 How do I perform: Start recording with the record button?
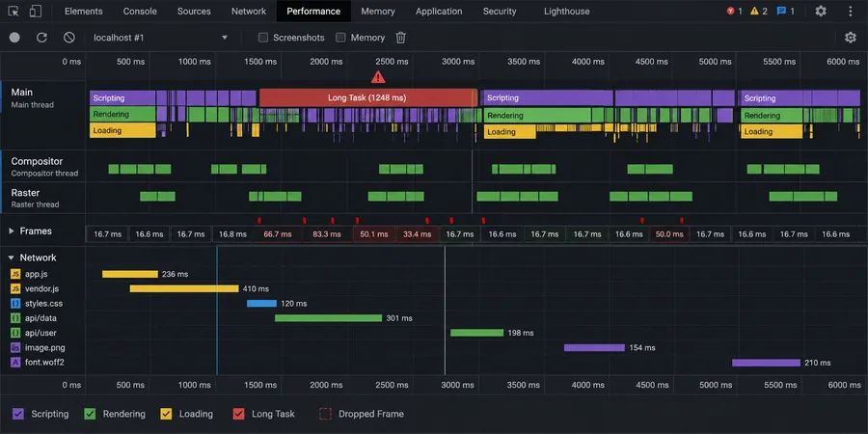(x=14, y=38)
